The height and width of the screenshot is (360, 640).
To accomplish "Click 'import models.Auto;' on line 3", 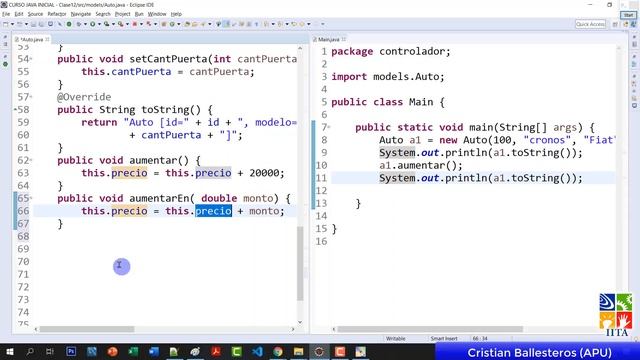I will [388, 77].
